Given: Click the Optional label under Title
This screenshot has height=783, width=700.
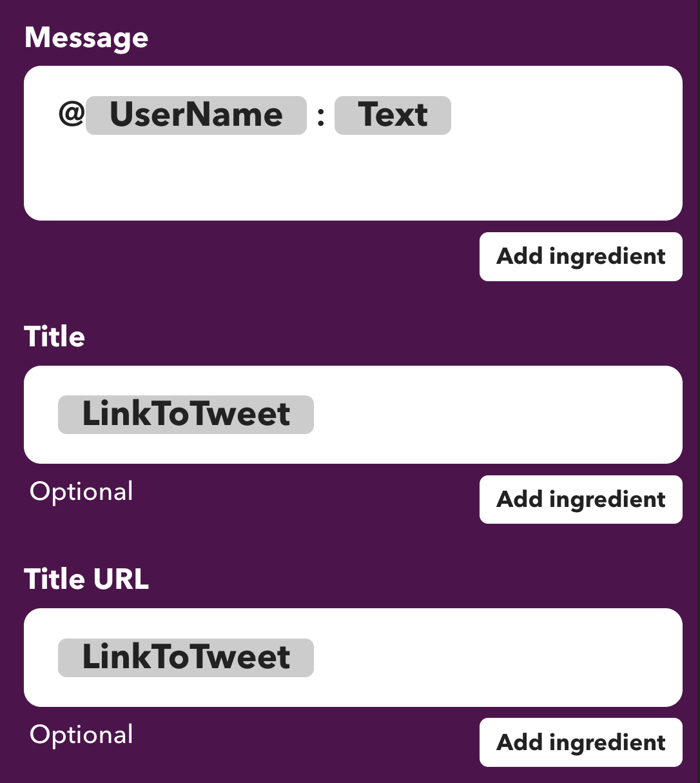Looking at the screenshot, I should (x=81, y=491).
